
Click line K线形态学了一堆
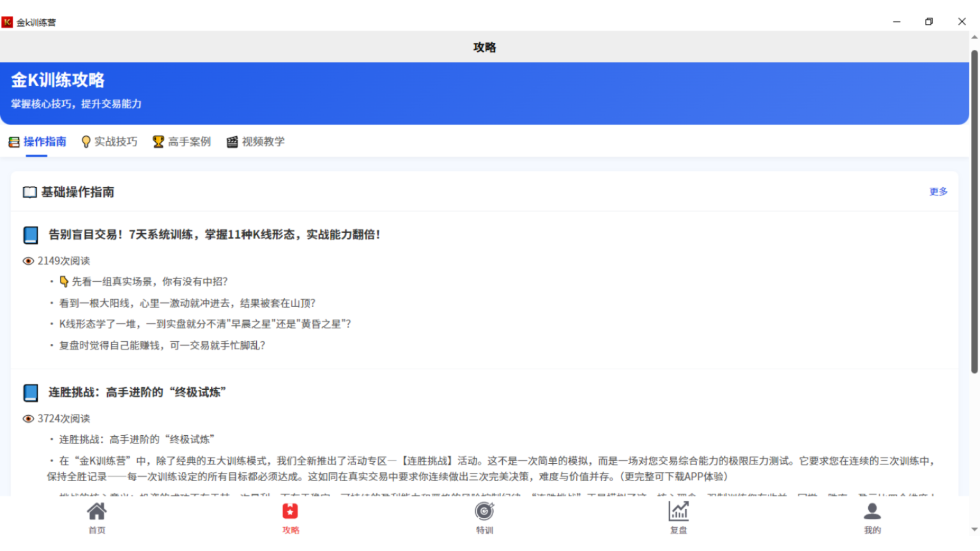click(x=205, y=324)
